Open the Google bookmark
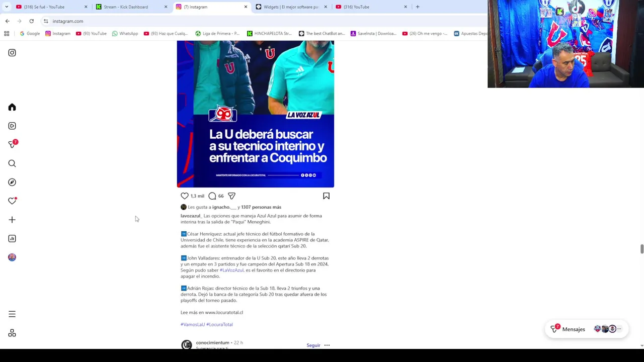Image resolution: width=644 pixels, height=362 pixels. pyautogui.click(x=30, y=34)
